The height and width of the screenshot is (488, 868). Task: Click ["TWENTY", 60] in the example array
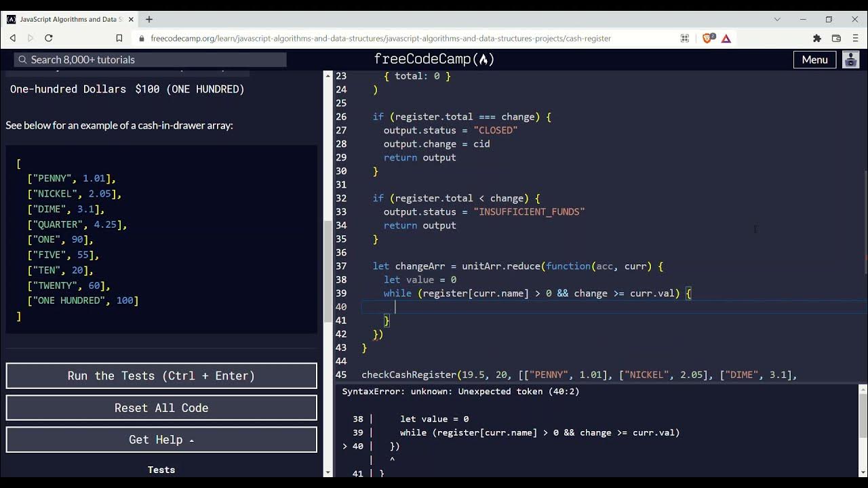point(68,285)
